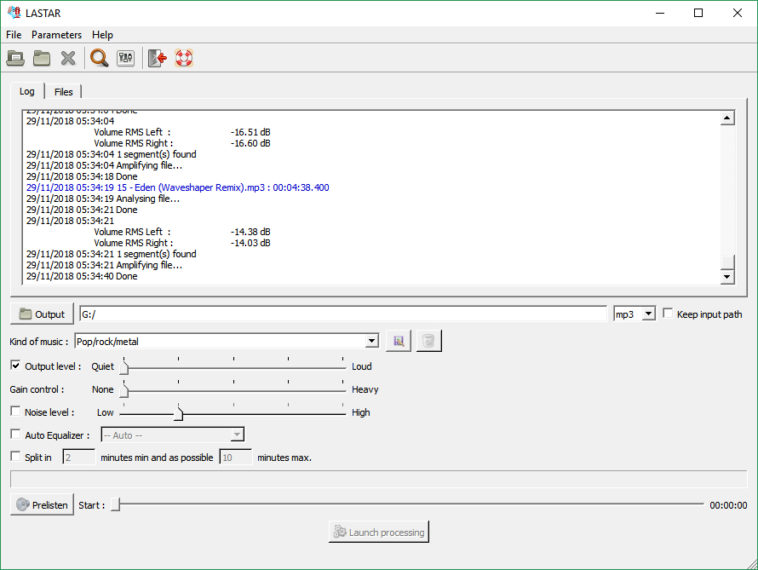Screen dimensions: 758x570
Task: Click the exit door arrow icon
Action: pyautogui.click(x=157, y=58)
